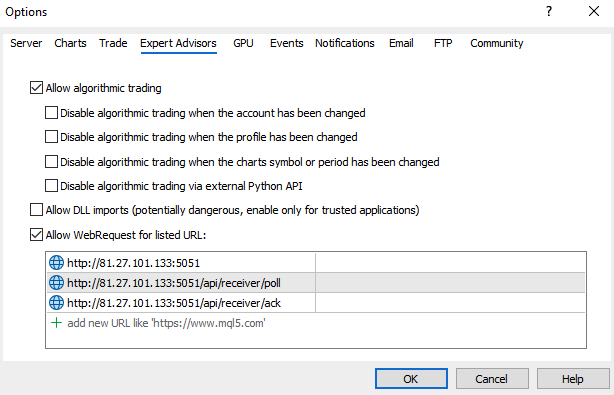614x395 pixels.
Task: Open the Charts tab
Action: click(x=70, y=43)
